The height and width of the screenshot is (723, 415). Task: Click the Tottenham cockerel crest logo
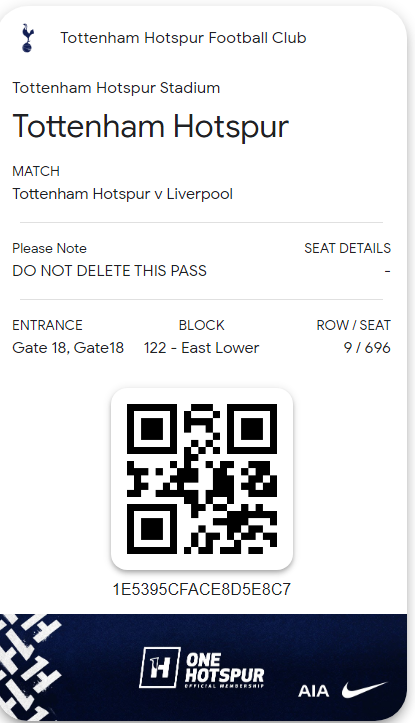pyautogui.click(x=28, y=38)
